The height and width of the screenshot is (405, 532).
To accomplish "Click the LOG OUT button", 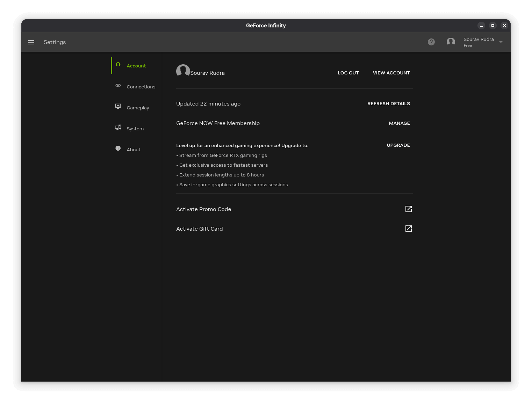I will [348, 73].
